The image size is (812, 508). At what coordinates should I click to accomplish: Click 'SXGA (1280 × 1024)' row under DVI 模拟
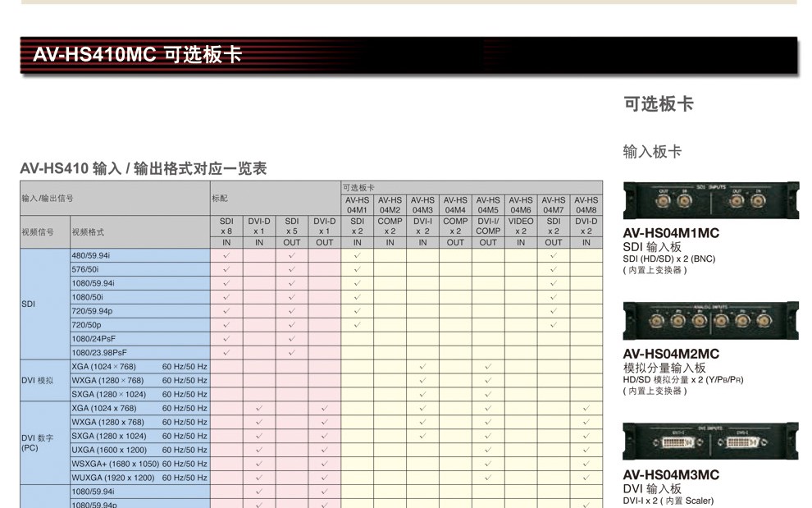click(109, 395)
